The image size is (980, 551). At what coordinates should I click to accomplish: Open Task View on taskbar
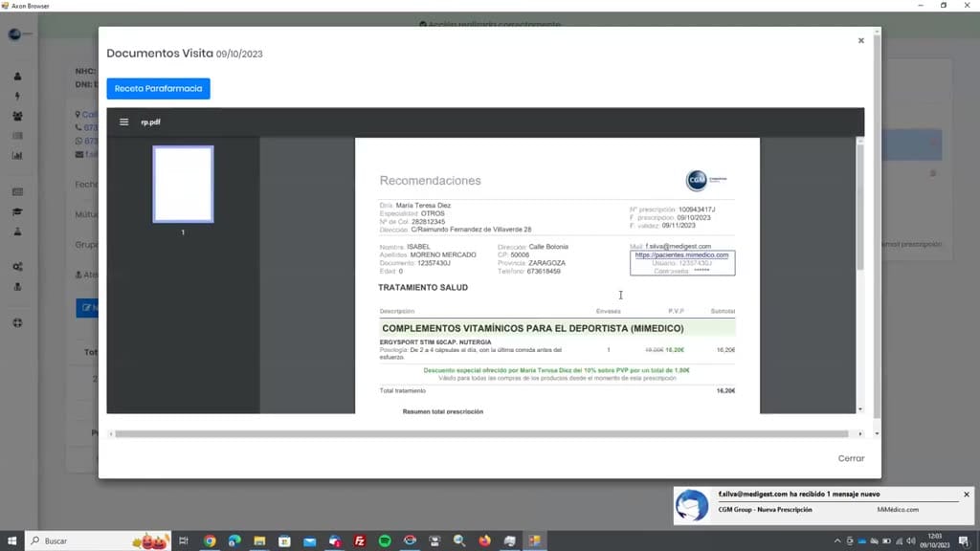point(183,541)
